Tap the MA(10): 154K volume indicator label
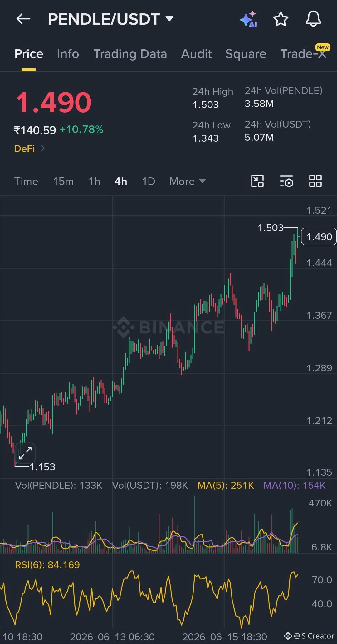 295,485
